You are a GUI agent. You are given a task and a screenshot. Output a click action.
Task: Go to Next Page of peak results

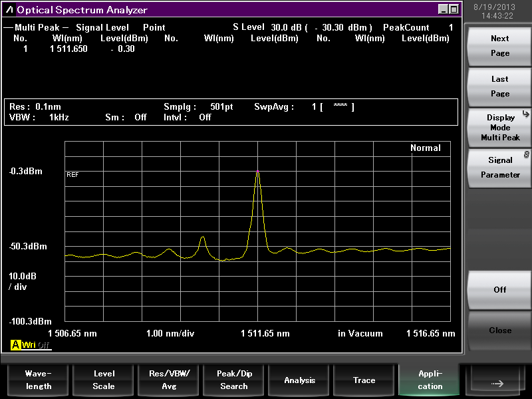pyautogui.click(x=499, y=46)
